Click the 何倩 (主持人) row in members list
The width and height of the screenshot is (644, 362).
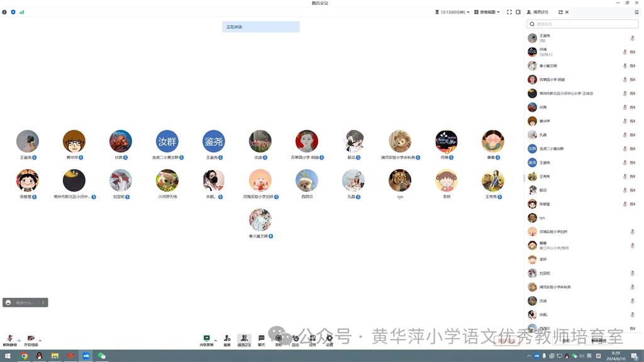pyautogui.click(x=582, y=52)
